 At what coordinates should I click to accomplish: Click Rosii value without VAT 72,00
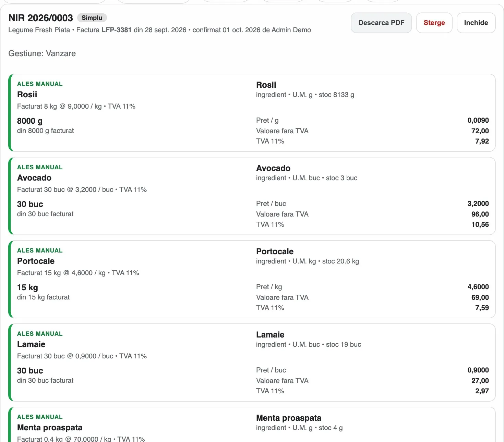(480, 131)
